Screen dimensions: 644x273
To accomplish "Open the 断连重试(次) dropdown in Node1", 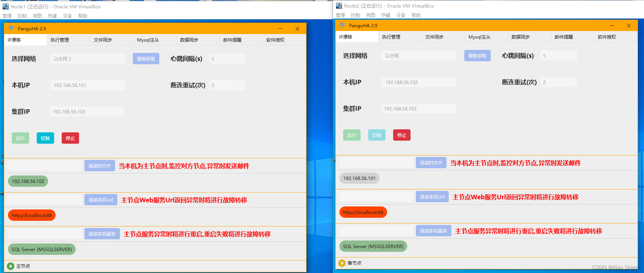I will (227, 85).
